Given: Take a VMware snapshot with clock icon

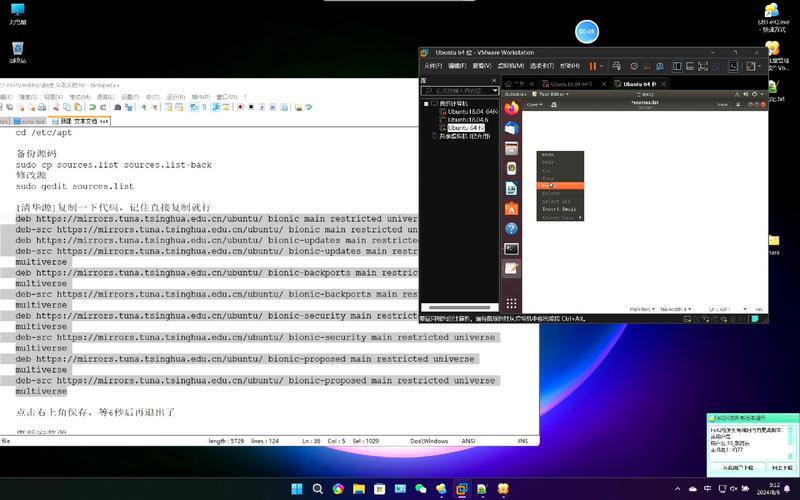Looking at the screenshot, I should click(634, 66).
